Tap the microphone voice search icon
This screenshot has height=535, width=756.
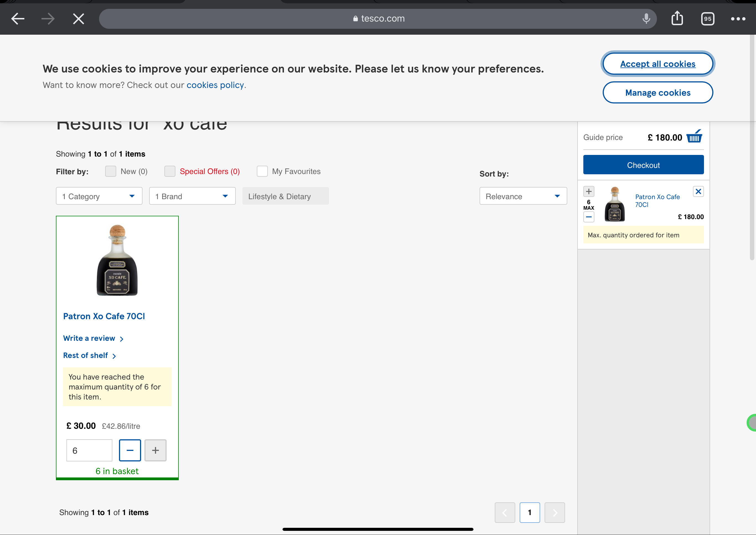646,19
